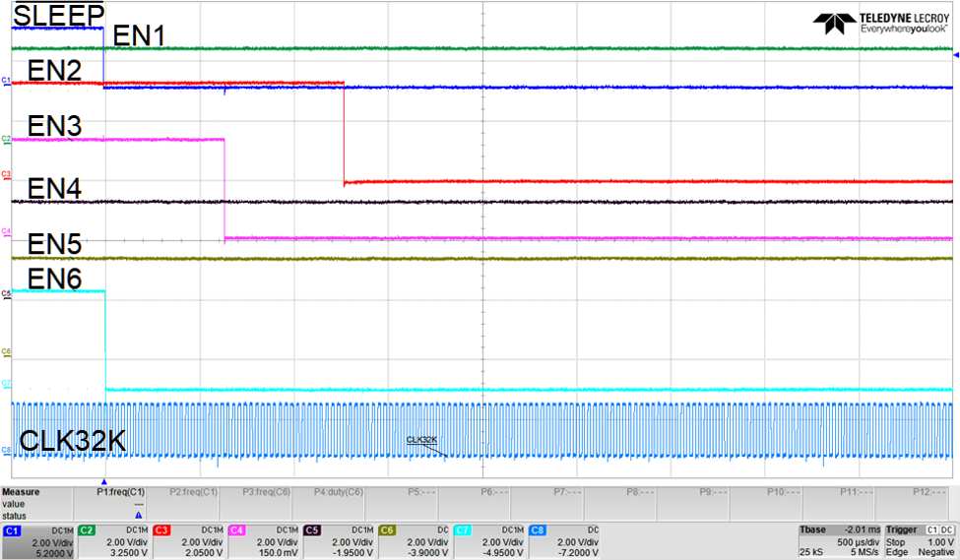Select the cyan C7 channel descriptor
Image resolution: width=960 pixels, height=560 pixels.
488,540
